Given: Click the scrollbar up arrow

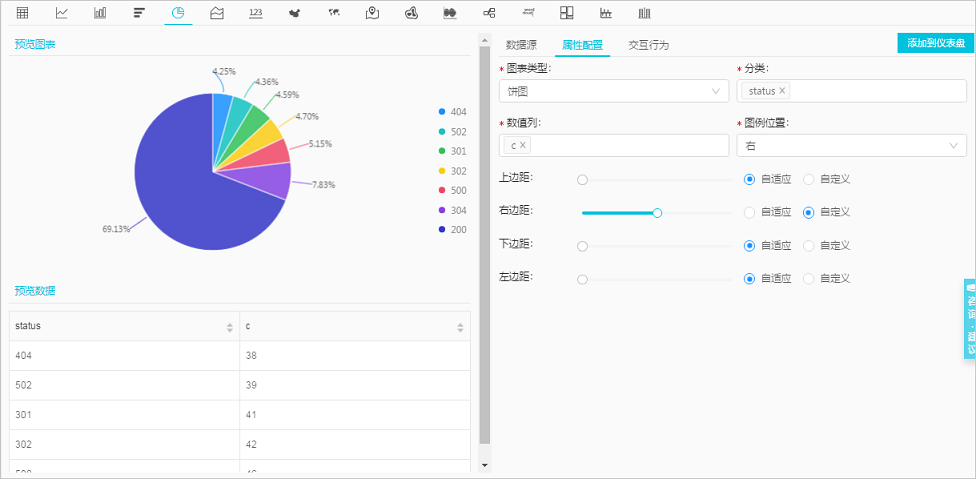Looking at the screenshot, I should (485, 40).
